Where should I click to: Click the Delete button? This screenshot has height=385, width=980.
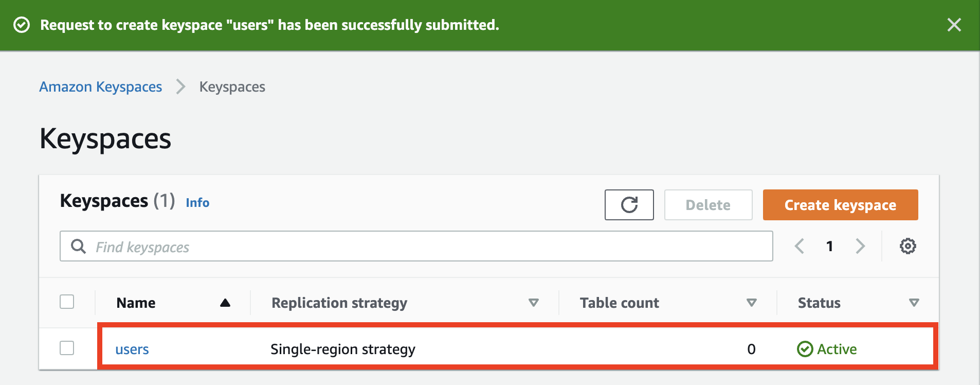708,205
